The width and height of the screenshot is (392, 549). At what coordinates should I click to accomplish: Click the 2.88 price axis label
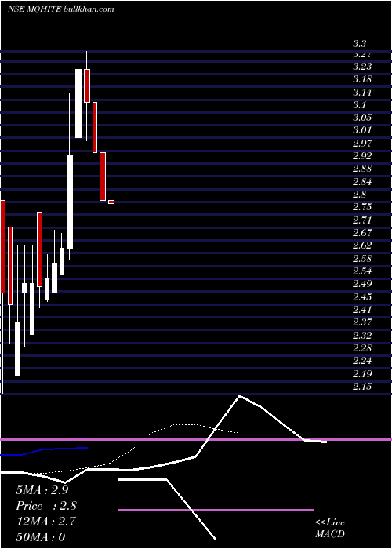(362, 169)
